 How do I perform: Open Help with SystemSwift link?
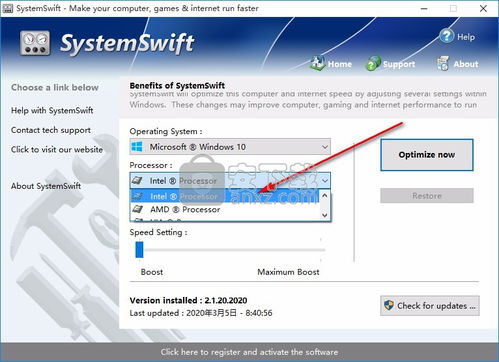pos(52,110)
